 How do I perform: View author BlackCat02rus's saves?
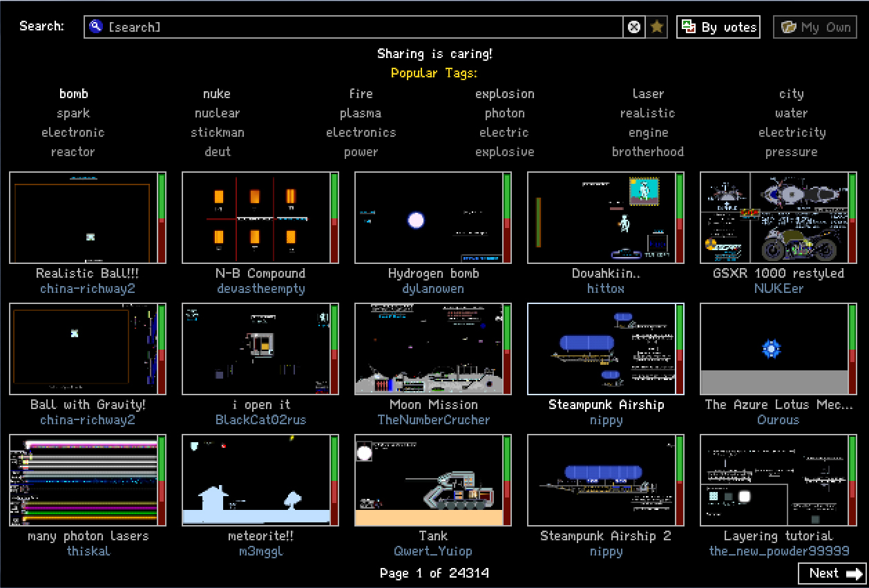click(x=260, y=420)
